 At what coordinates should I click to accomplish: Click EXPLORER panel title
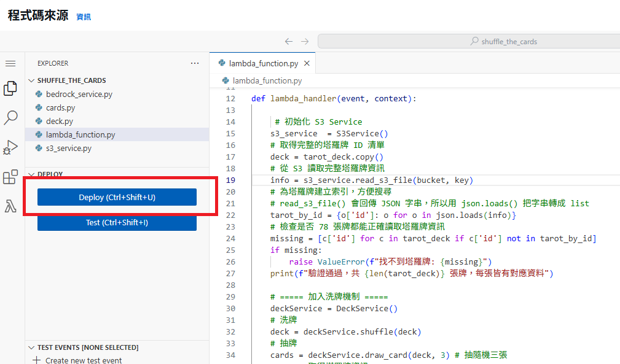[x=53, y=63]
